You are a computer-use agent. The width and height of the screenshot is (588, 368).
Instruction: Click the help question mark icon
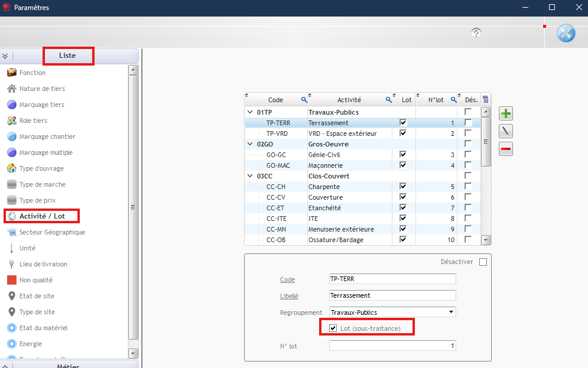click(x=476, y=32)
